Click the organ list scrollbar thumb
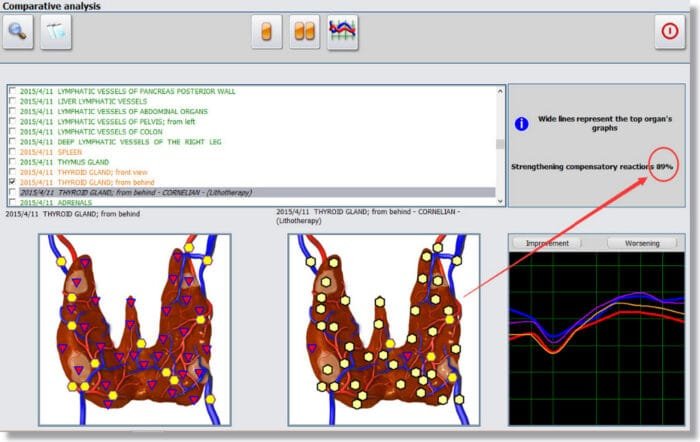700x442 pixels. pyautogui.click(x=500, y=144)
